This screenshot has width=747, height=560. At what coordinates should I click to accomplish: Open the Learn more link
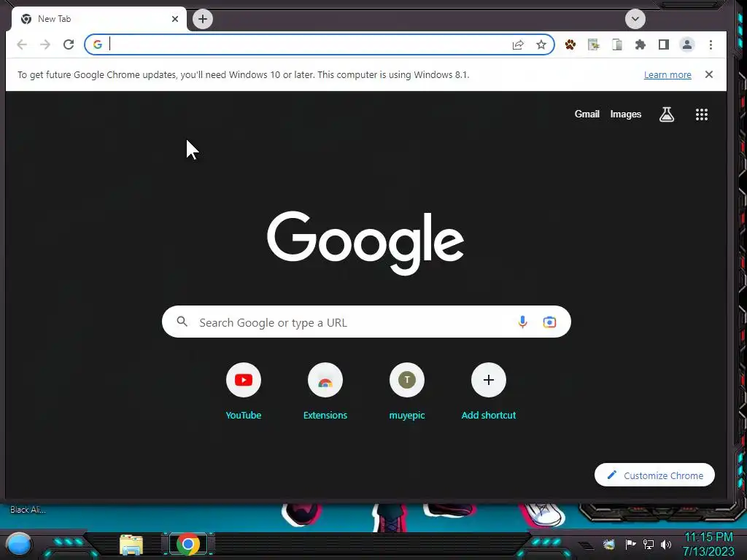pyautogui.click(x=667, y=75)
